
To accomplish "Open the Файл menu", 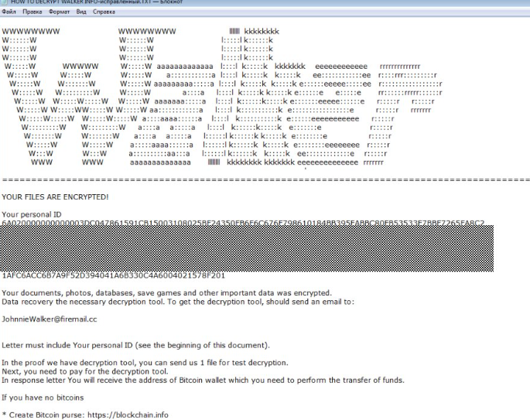I will (9, 12).
